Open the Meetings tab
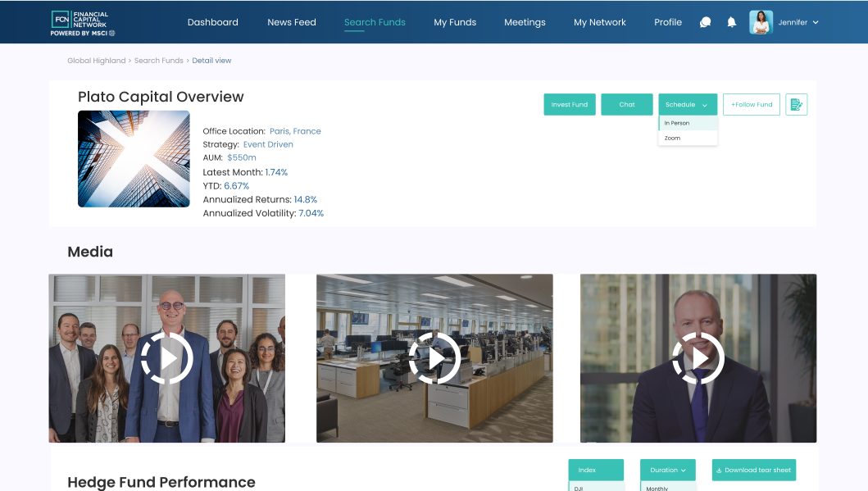Image resolution: width=868 pixels, height=491 pixels. pyautogui.click(x=525, y=22)
